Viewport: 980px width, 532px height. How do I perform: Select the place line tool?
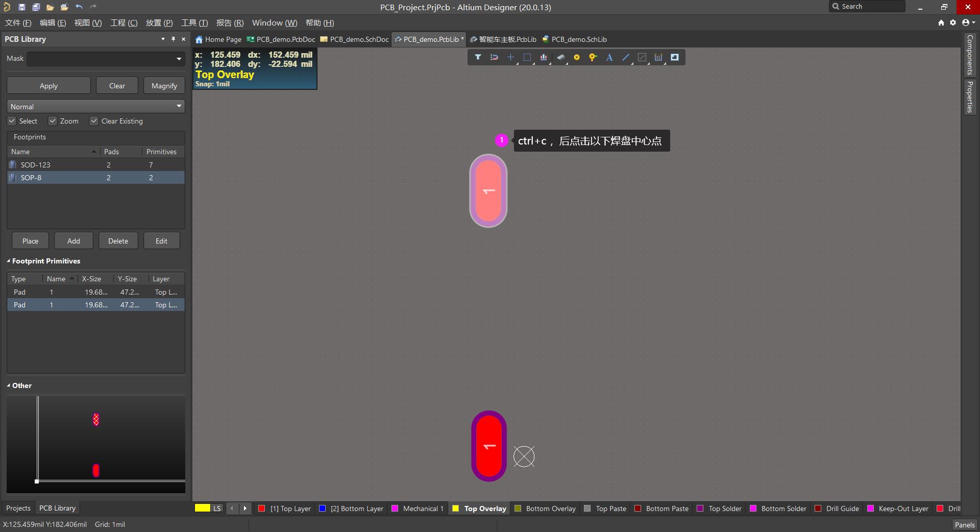(626, 58)
